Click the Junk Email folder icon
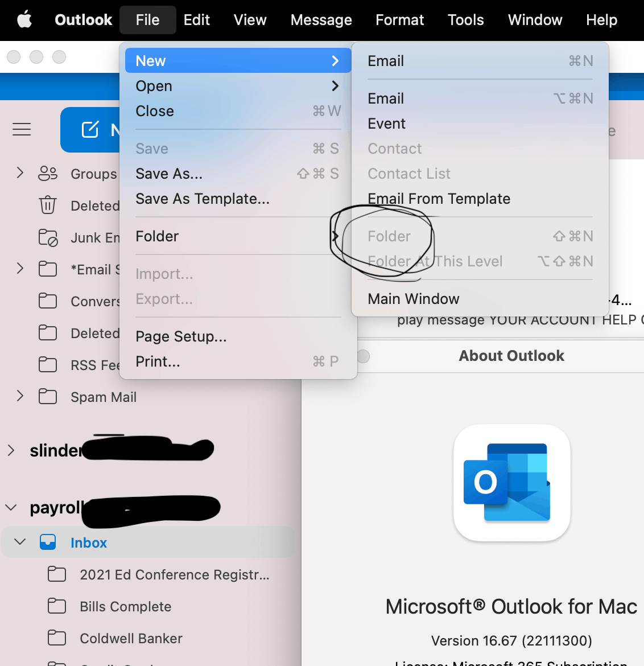The height and width of the screenshot is (666, 644). point(48,237)
